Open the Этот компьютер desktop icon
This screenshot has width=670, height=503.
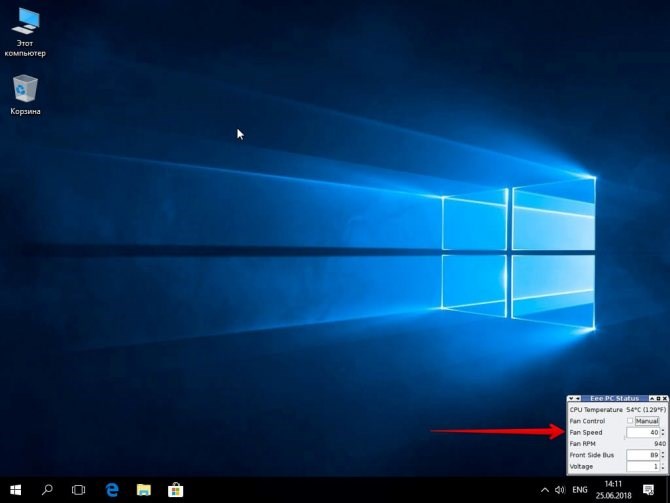click(x=25, y=32)
